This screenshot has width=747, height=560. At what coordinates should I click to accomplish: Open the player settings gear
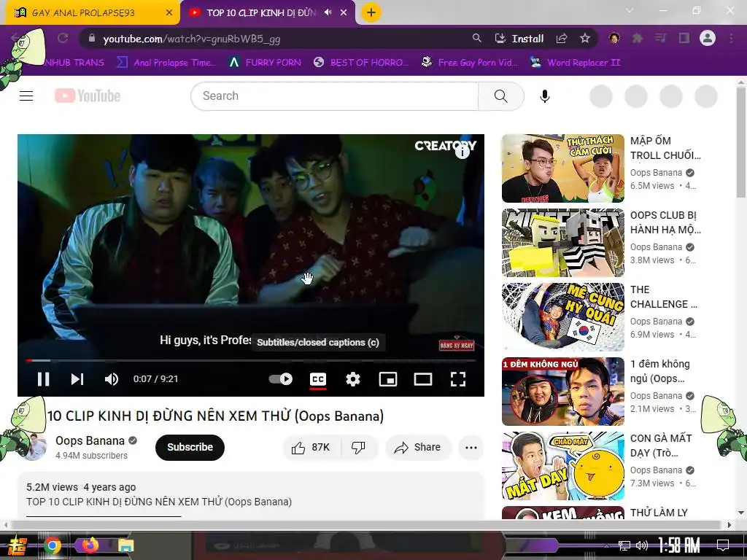pyautogui.click(x=353, y=379)
